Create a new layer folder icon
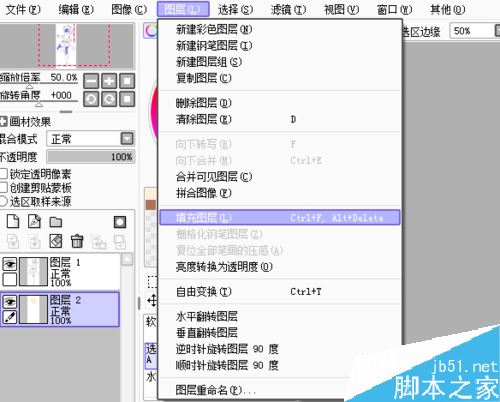 point(56,222)
